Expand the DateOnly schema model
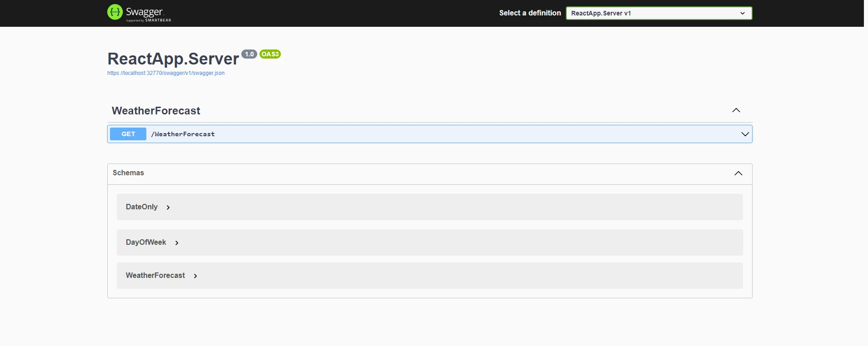Image resolution: width=868 pixels, height=346 pixels. pos(142,207)
